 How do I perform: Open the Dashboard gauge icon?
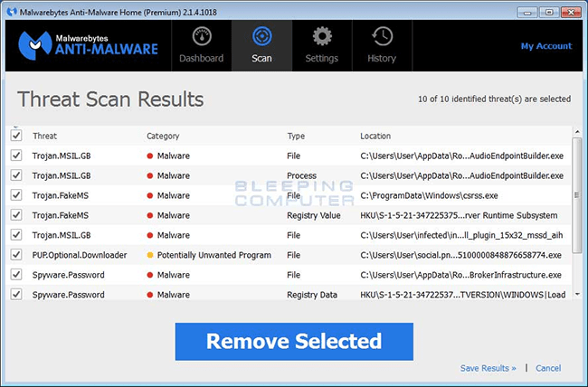202,36
